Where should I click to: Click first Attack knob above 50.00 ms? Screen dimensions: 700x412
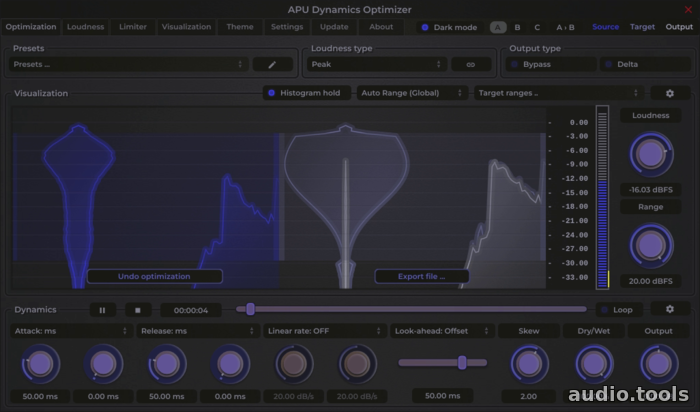click(40, 364)
